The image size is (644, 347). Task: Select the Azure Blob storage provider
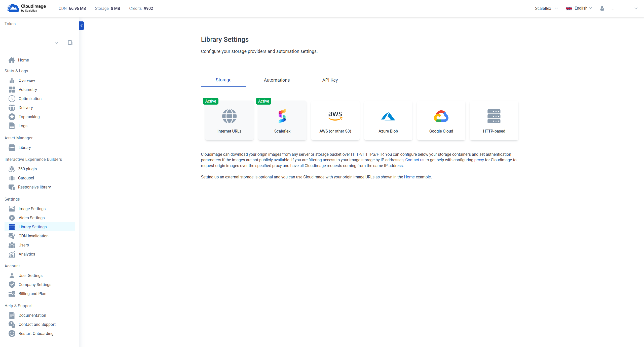coord(388,120)
